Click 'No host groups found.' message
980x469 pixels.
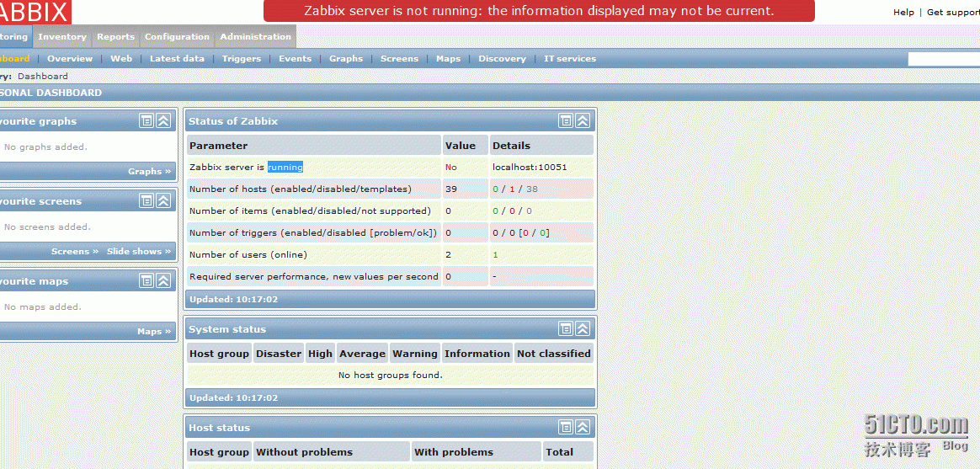390,376
